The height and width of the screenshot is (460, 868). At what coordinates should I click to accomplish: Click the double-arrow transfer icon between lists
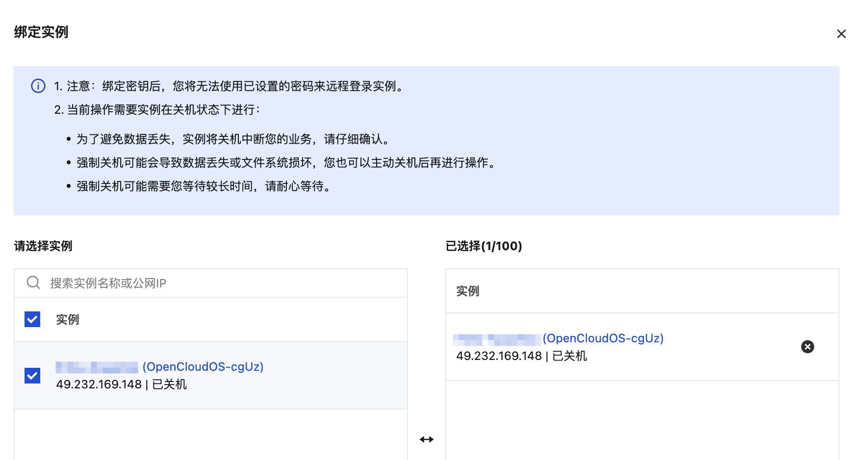(426, 439)
